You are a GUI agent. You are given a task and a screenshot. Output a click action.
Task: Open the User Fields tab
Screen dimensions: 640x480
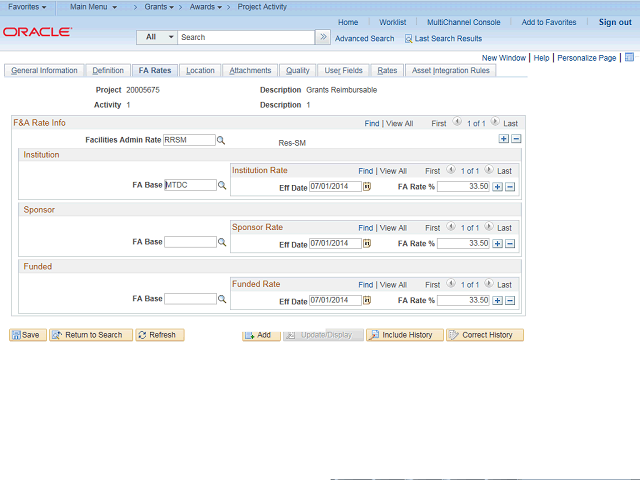point(343,70)
